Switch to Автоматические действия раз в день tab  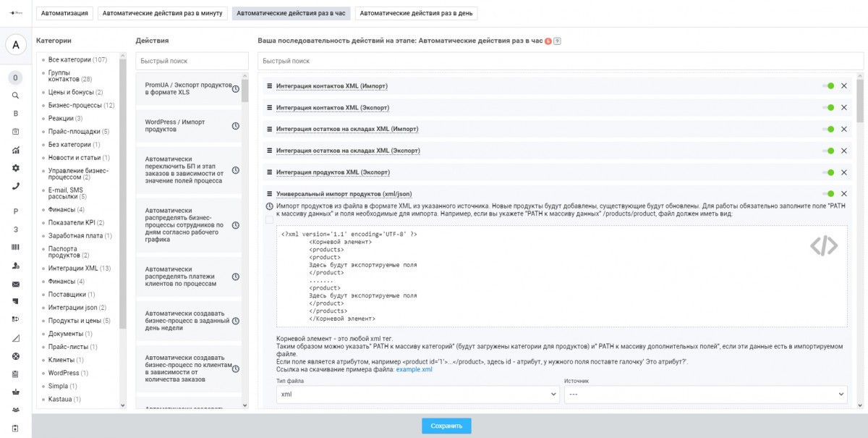pyautogui.click(x=416, y=13)
